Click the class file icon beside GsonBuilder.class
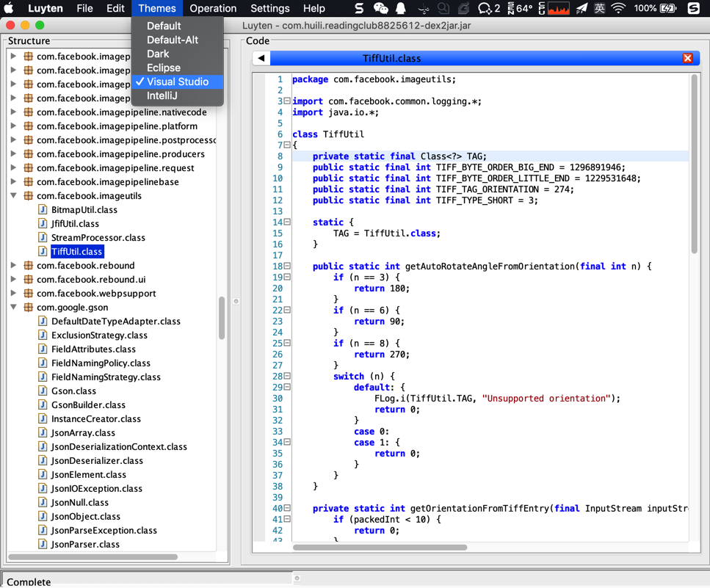This screenshot has width=710, height=588. (x=43, y=405)
